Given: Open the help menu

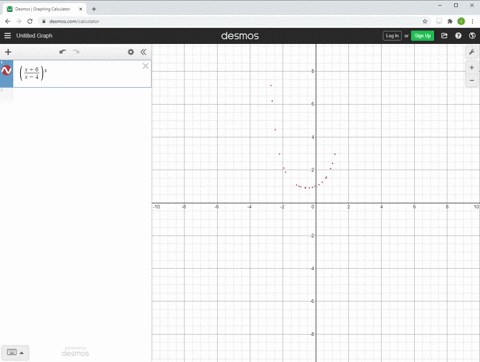Looking at the screenshot, I should tap(458, 36).
